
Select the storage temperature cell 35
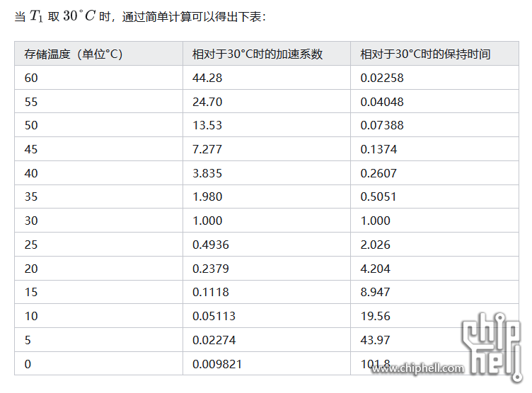tap(98, 196)
